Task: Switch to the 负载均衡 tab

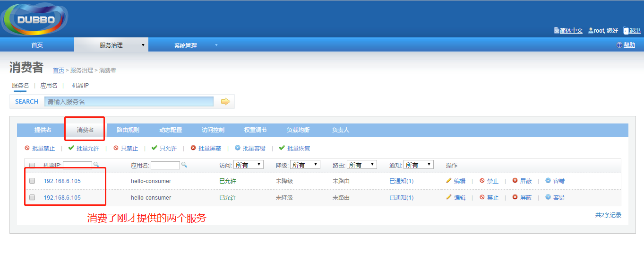Action: (x=298, y=130)
